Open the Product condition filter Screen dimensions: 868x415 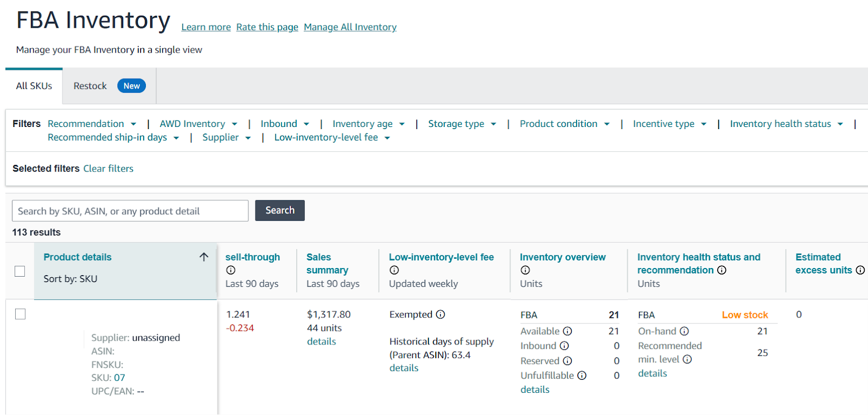565,124
